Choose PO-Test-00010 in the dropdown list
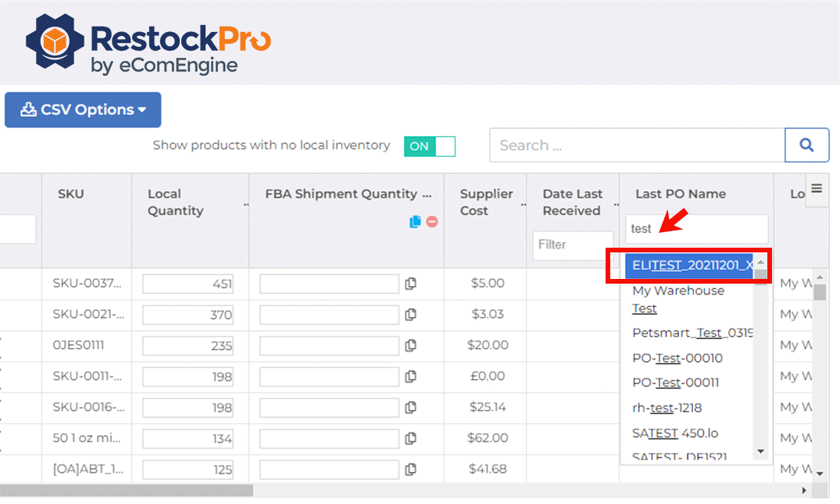This screenshot has width=840, height=504. click(x=677, y=358)
